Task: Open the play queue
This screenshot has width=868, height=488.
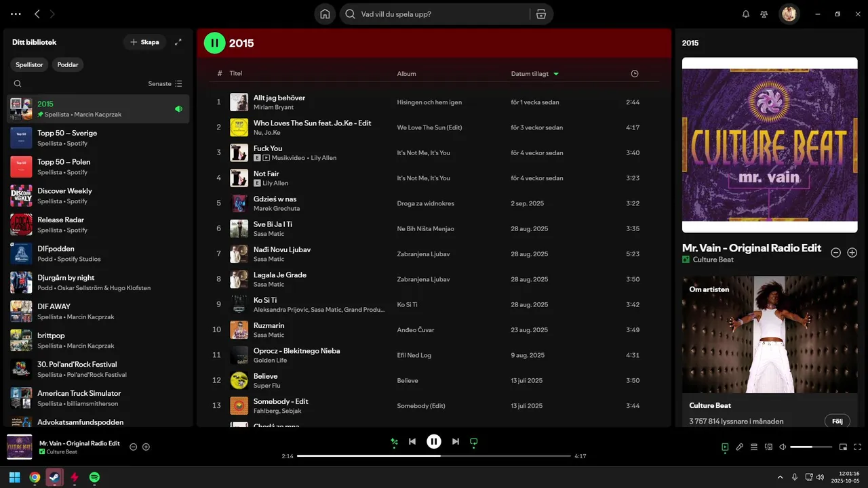Action: [x=754, y=447]
